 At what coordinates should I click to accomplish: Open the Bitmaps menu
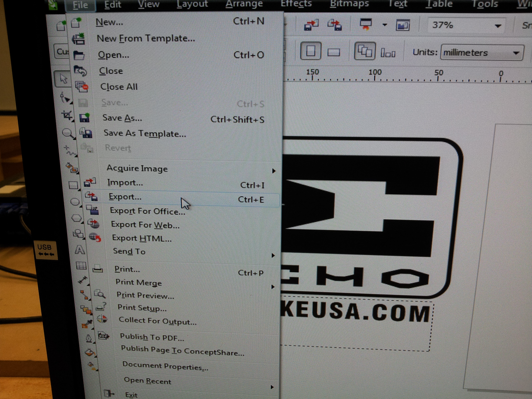point(349,4)
